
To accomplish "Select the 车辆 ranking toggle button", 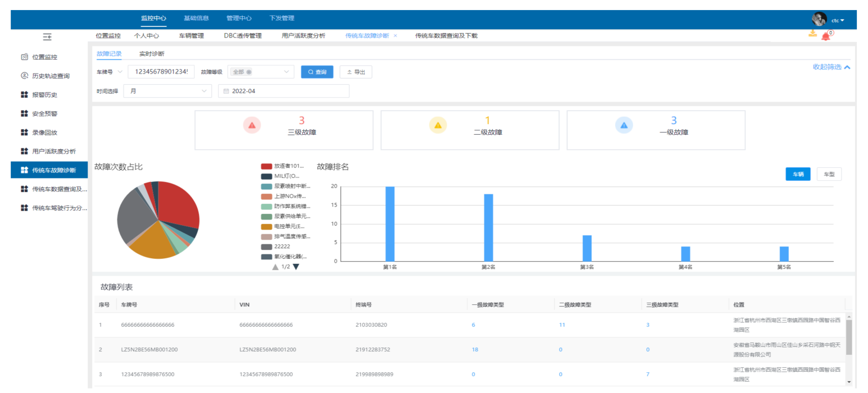I will point(797,175).
